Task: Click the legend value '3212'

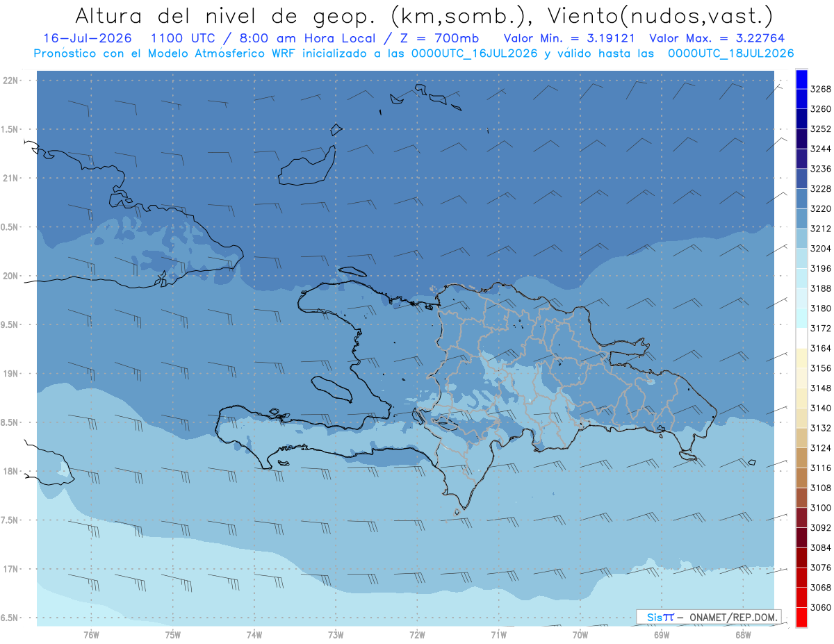Action: 821,229
